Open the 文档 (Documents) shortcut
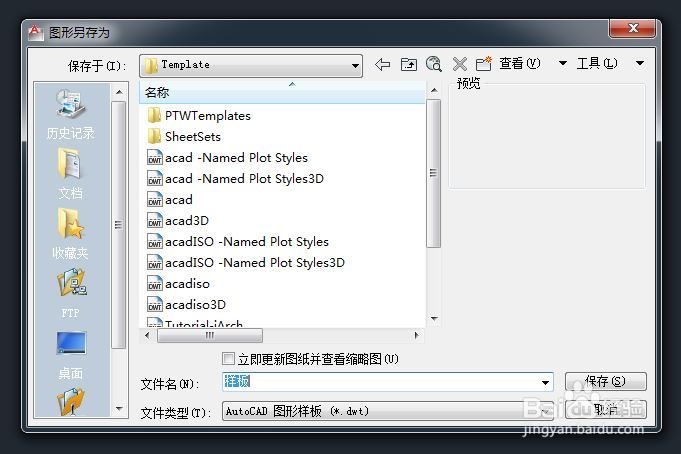 click(70, 174)
